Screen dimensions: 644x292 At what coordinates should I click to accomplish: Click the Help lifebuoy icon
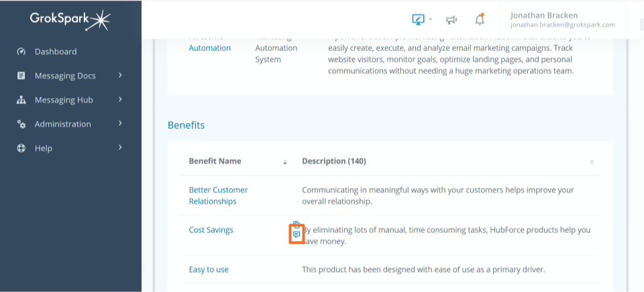[x=21, y=148]
